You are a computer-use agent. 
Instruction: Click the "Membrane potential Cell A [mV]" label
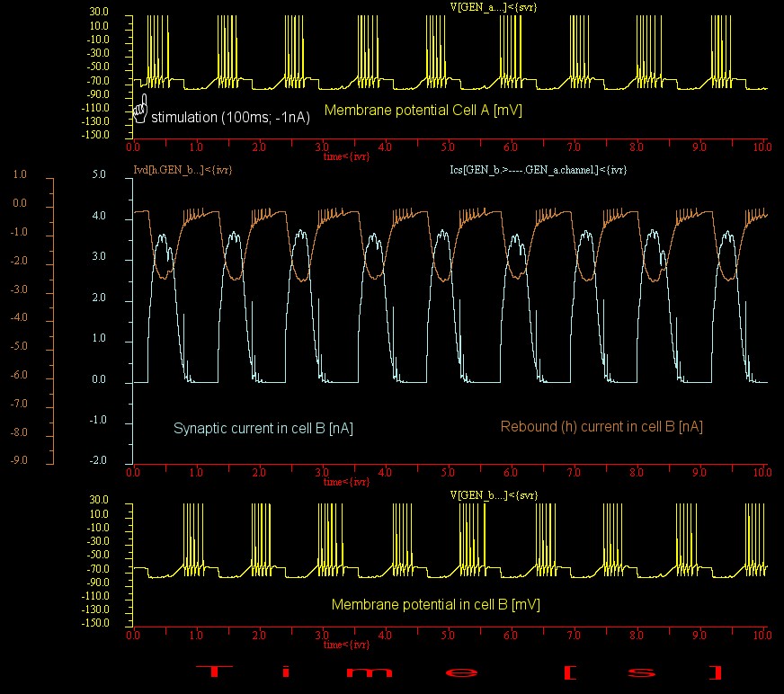[x=423, y=111]
